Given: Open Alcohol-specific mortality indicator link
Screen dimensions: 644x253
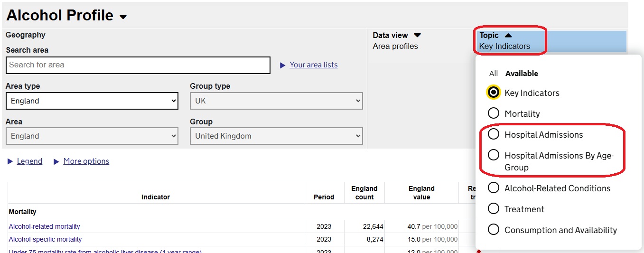Looking at the screenshot, I should [45, 239].
